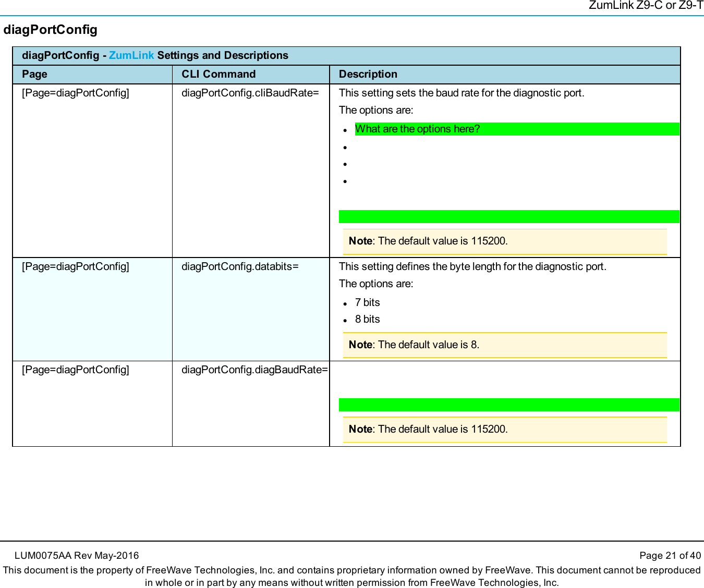The height and width of the screenshot is (588, 704).
Task: Click the ZumLink link in table title
Action: click(x=131, y=55)
